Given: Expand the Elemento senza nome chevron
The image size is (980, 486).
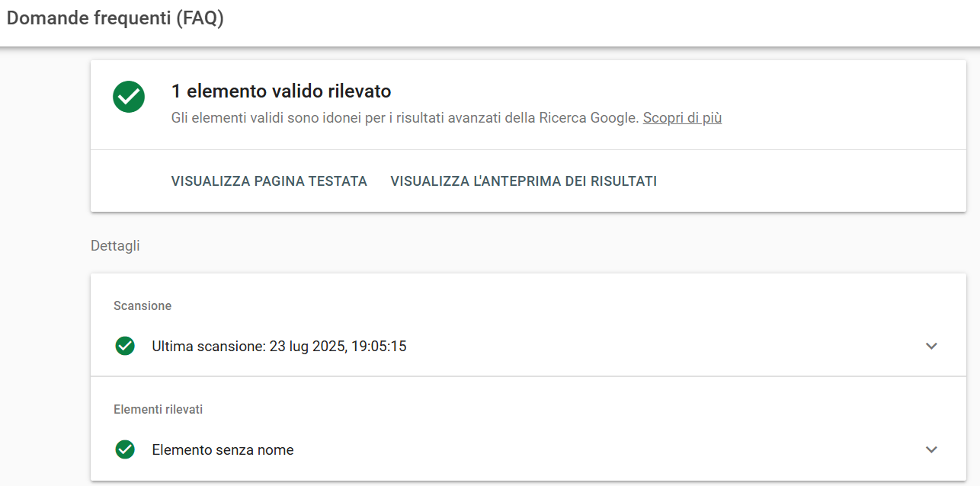Looking at the screenshot, I should pos(931,449).
